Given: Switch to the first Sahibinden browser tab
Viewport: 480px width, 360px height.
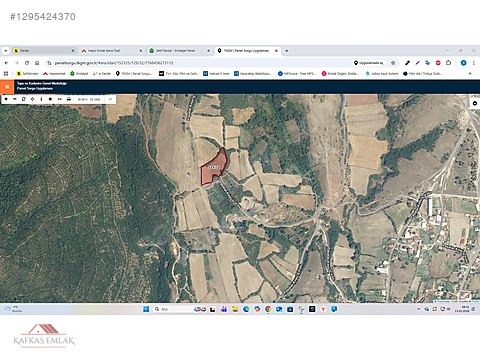Looking at the screenshot, I should click(x=44, y=51).
